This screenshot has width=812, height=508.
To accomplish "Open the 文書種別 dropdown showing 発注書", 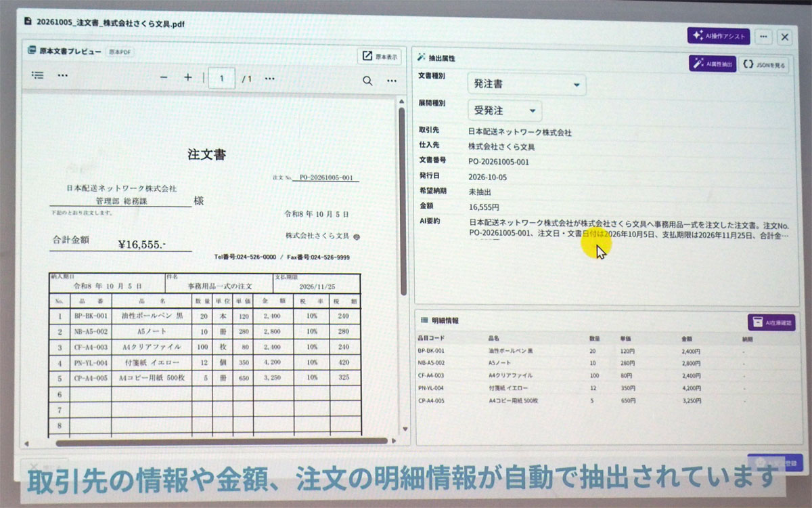I will [526, 85].
